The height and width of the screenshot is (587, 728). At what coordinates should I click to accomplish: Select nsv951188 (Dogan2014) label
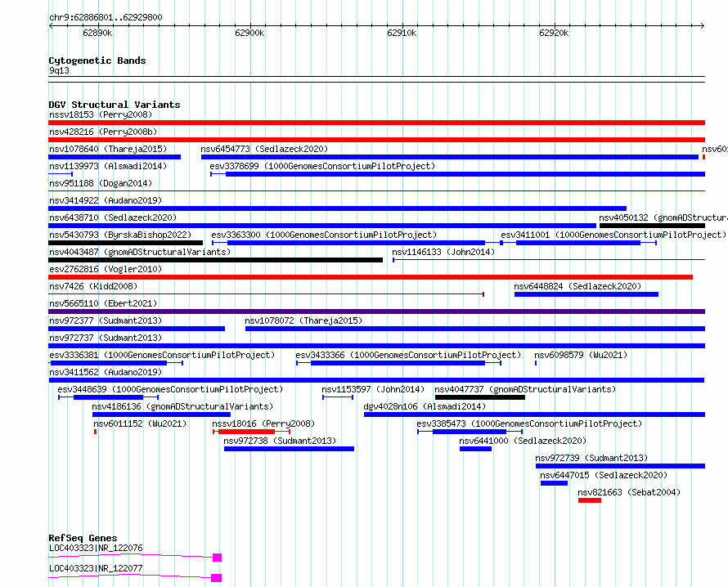(x=101, y=183)
